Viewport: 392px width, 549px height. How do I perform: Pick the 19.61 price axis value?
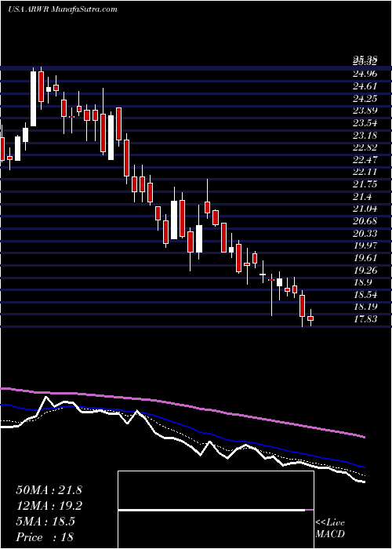coord(365,258)
